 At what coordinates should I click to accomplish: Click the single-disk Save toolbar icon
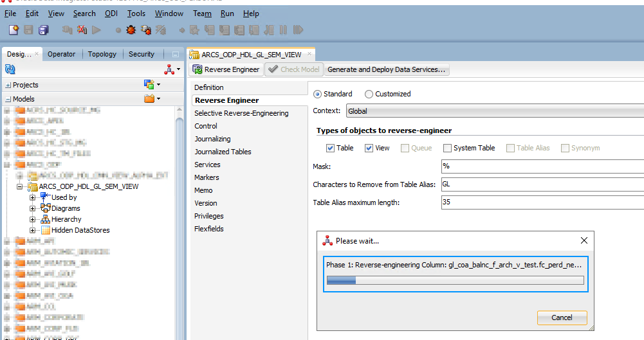(x=28, y=30)
